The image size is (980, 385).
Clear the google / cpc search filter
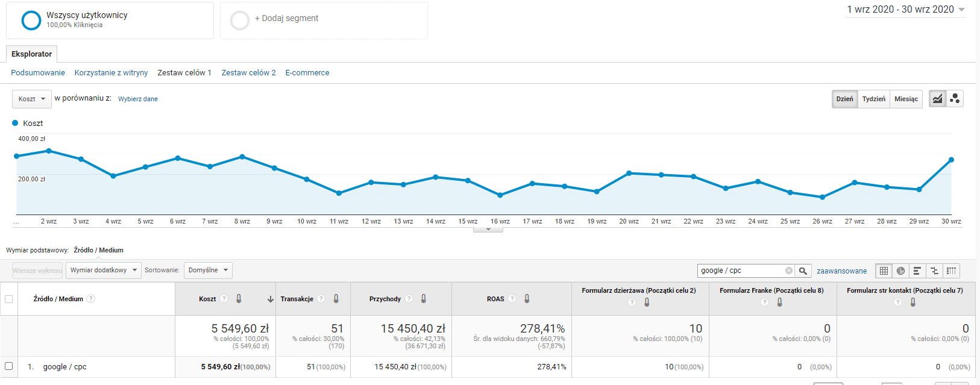(788, 271)
